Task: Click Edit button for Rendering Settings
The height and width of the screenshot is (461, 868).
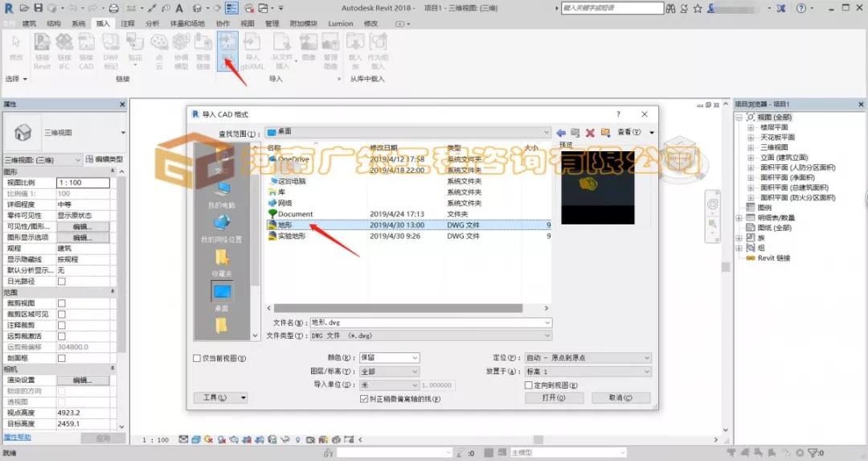Action: [83, 380]
